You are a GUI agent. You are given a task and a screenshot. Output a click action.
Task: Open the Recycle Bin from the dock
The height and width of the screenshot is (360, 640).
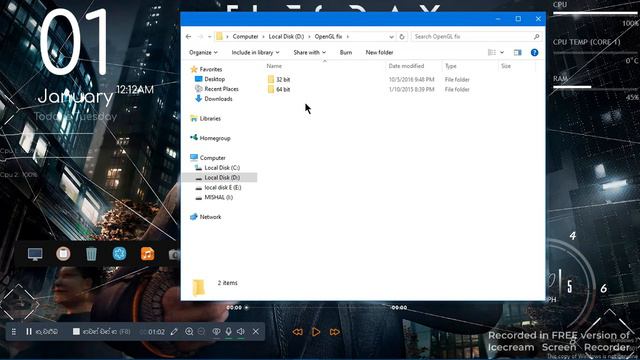pos(91,254)
